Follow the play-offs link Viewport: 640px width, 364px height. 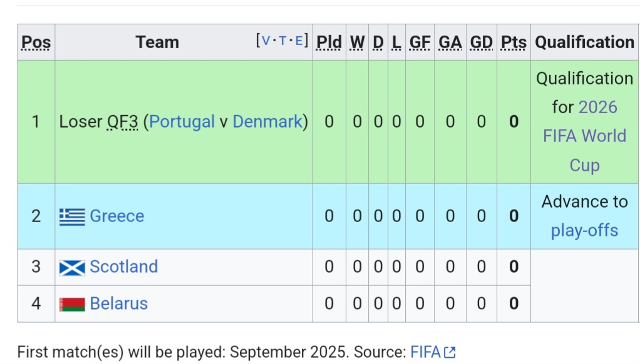tap(584, 230)
